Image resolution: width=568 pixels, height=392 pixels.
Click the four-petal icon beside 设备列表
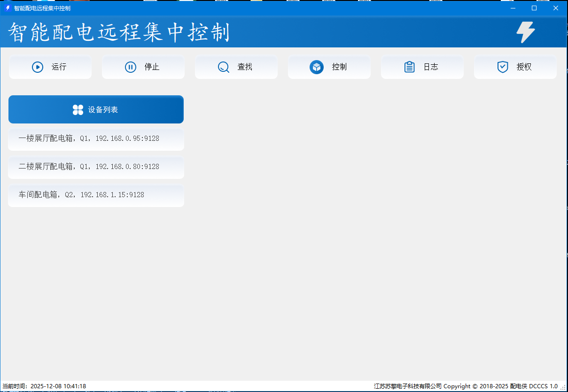tap(78, 110)
